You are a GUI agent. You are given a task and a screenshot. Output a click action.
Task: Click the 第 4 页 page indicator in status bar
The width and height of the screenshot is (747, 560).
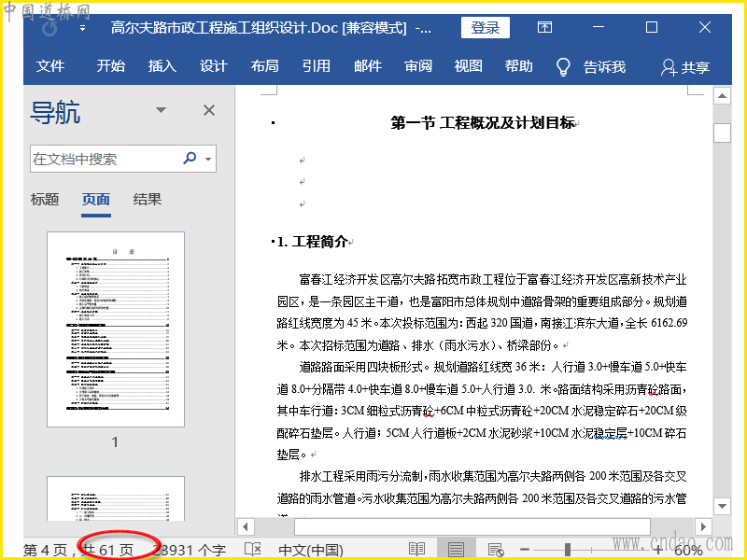pos(45,550)
